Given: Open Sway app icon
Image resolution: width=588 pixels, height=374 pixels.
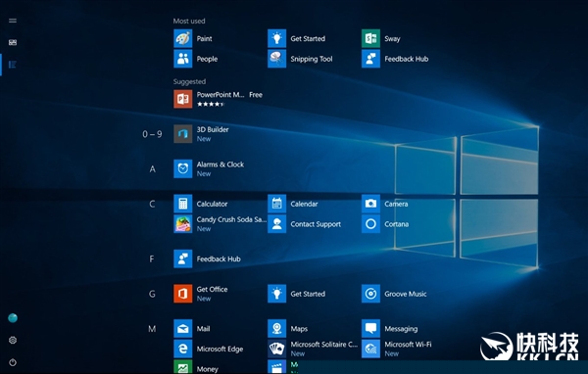Looking at the screenshot, I should point(370,38).
